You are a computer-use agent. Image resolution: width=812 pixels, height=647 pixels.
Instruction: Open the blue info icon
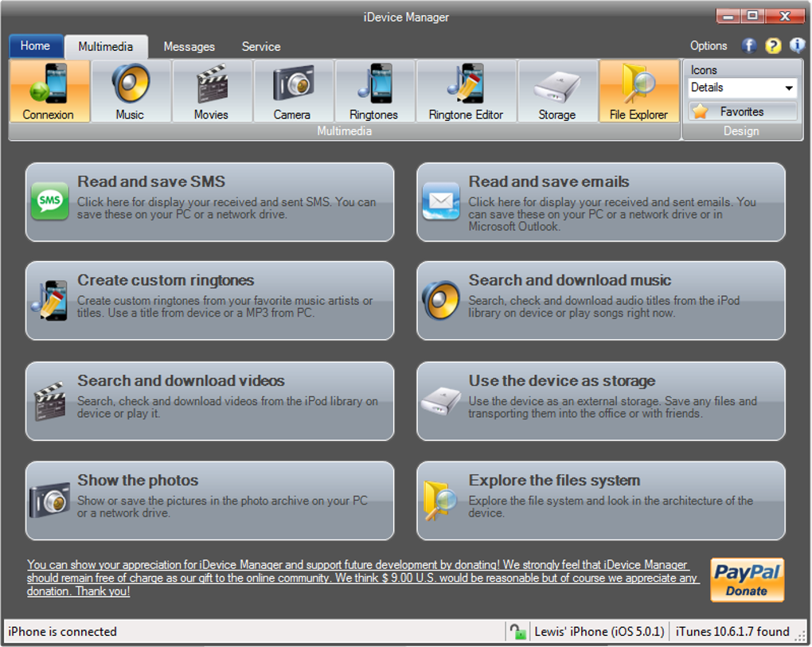coord(797,45)
